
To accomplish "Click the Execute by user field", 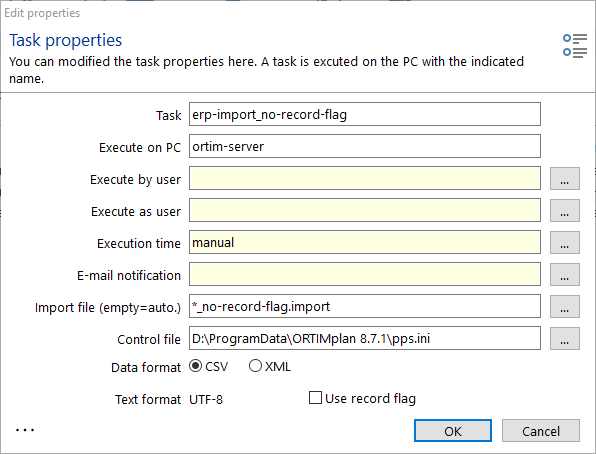I will pyautogui.click(x=365, y=178).
